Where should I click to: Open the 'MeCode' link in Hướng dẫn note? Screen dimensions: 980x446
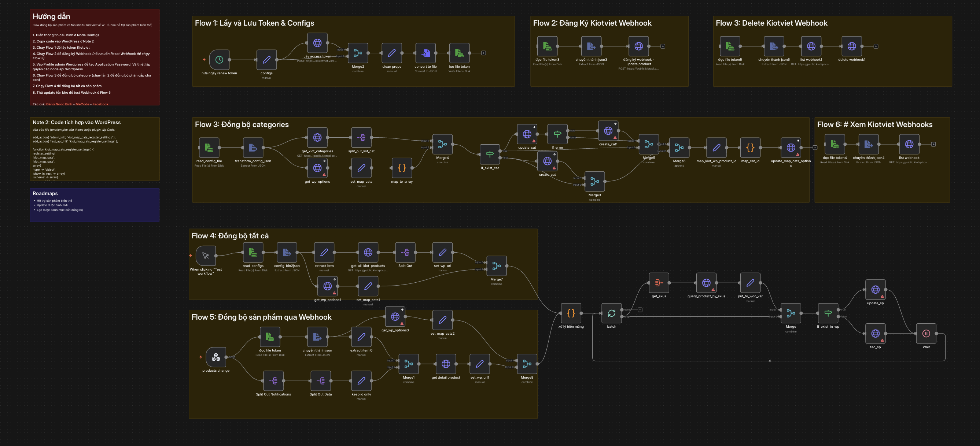click(x=82, y=104)
